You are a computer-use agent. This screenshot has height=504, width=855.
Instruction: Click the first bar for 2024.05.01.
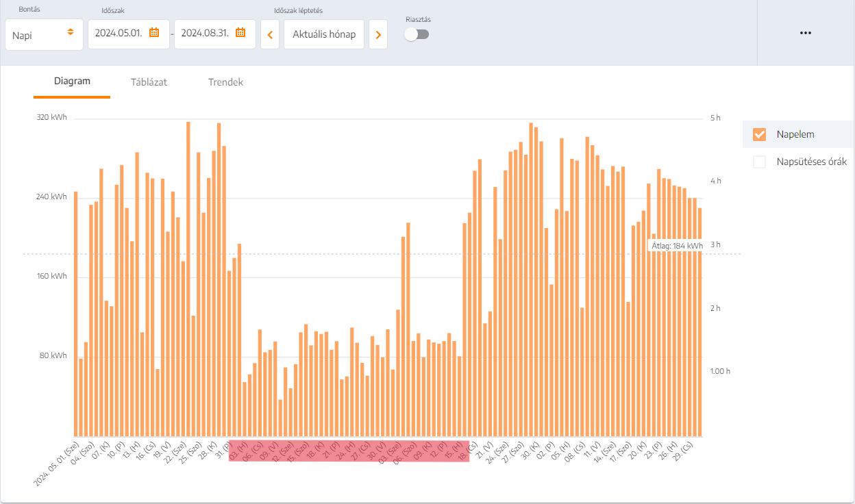[x=76, y=314]
